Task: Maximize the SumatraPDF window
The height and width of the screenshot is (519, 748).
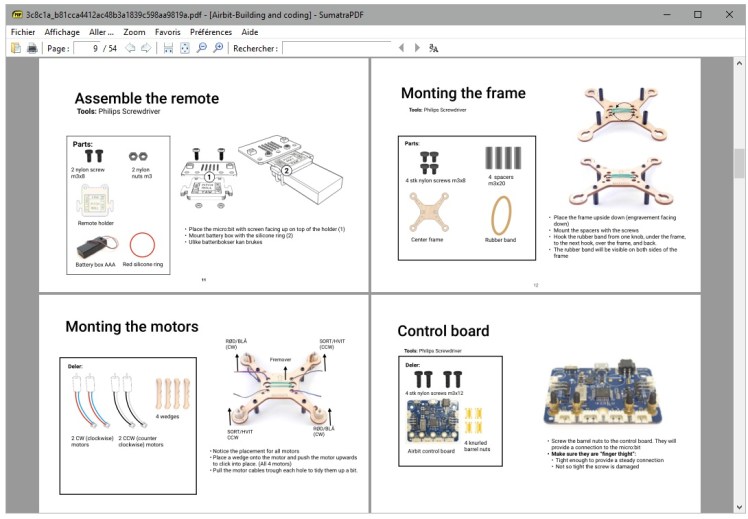Action: tap(697, 14)
